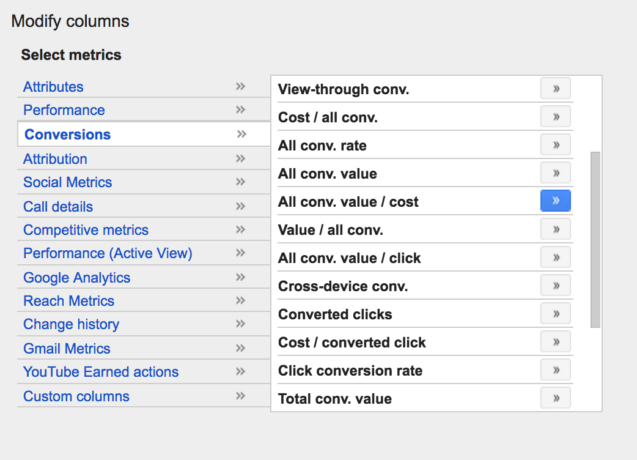Add the Total conv. value column
This screenshot has height=460, width=637.
click(555, 398)
